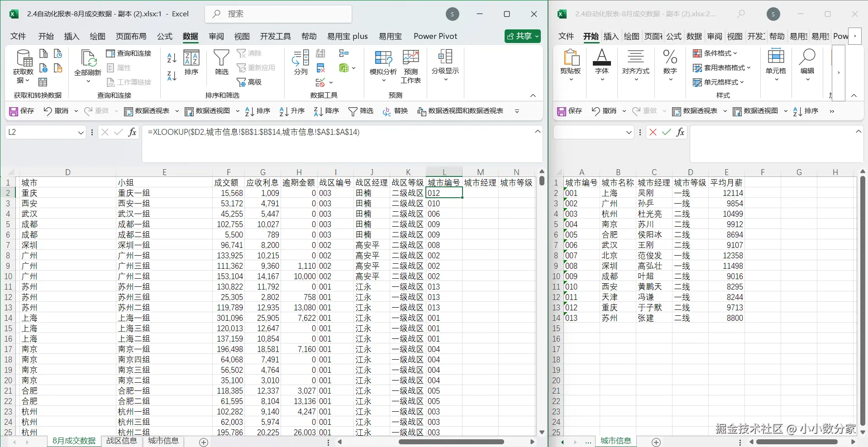Sort ascending A to Z in Data ribbon
Image resolution: width=868 pixels, height=447 pixels.
(172, 58)
